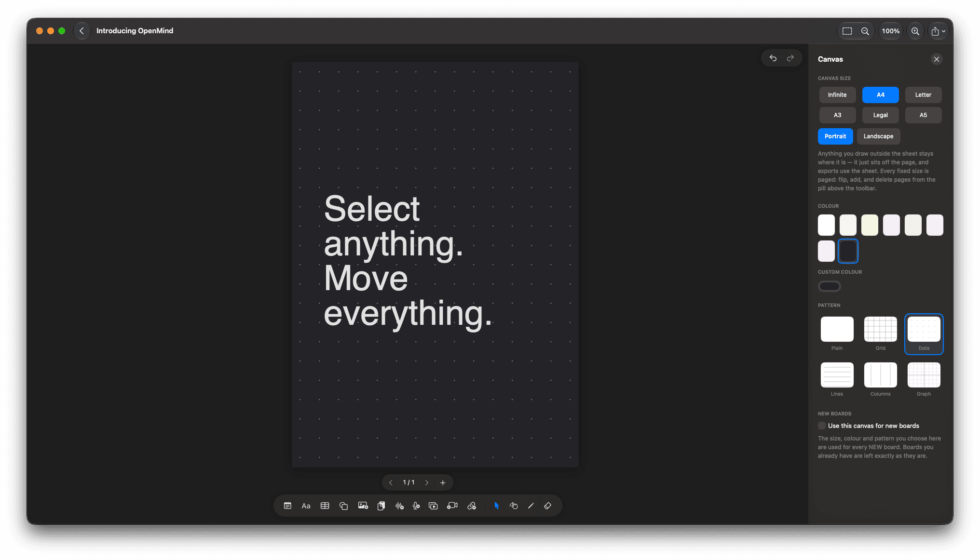Pick the Legal canvas size
This screenshot has width=980, height=560.
tap(880, 115)
